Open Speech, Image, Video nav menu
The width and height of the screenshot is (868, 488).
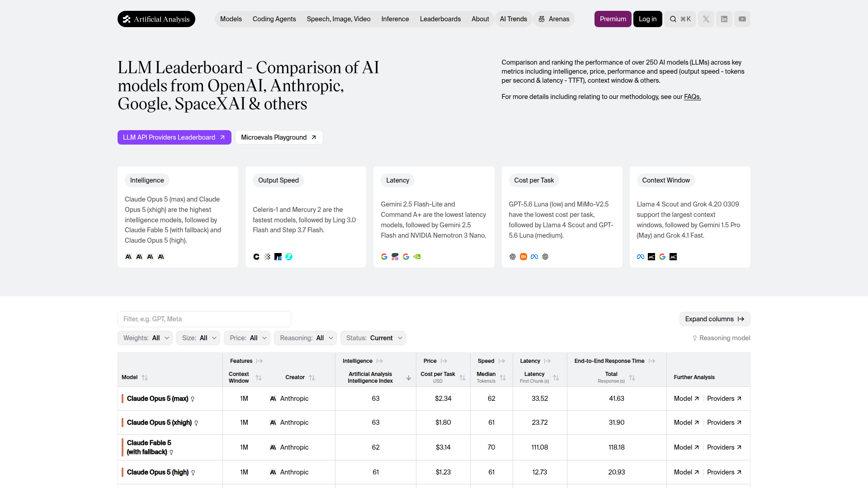(x=339, y=19)
